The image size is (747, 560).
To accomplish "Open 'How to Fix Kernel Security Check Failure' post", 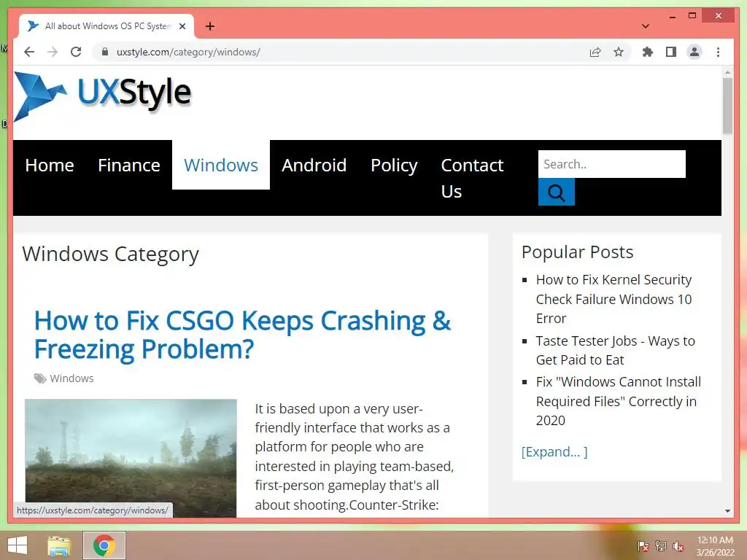I will (x=614, y=299).
